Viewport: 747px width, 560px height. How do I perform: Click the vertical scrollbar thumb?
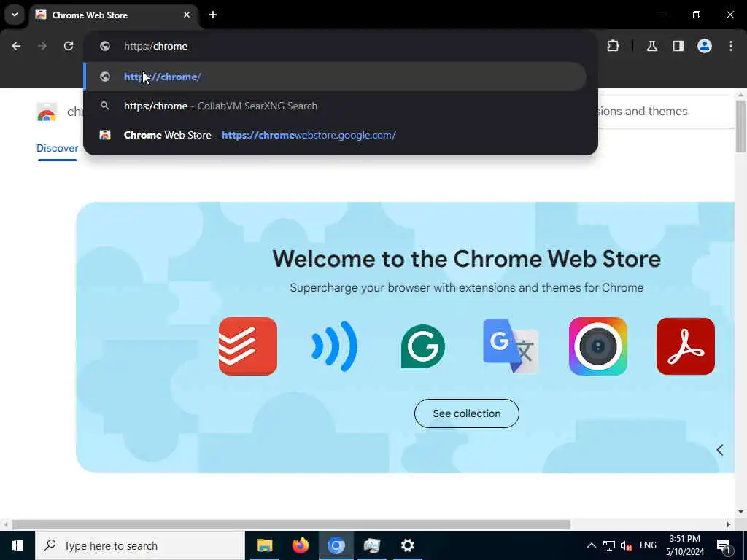pos(740,126)
